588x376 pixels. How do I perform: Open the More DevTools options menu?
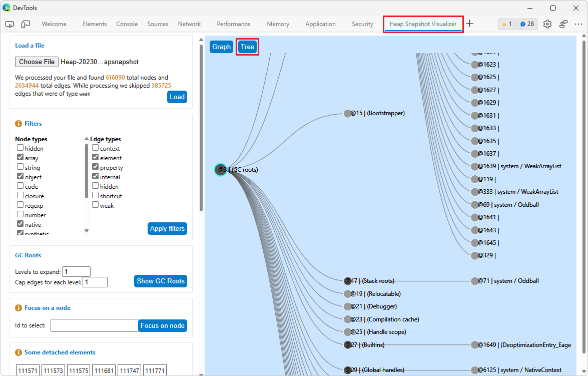click(578, 24)
